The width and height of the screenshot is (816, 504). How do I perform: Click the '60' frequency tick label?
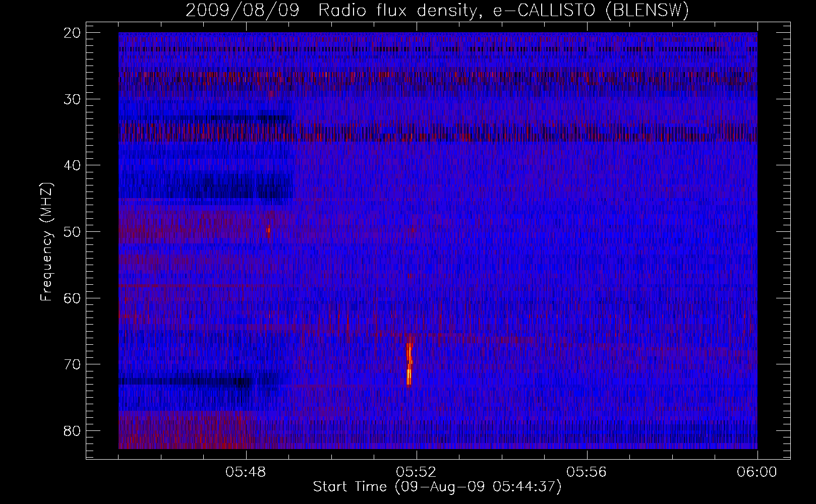pos(73,298)
